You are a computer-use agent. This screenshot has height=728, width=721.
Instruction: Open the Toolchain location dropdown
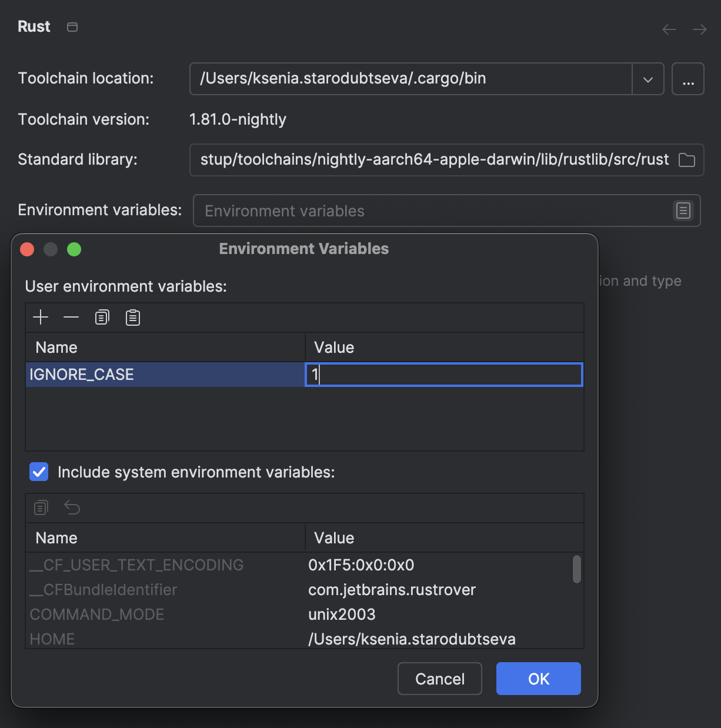click(647, 79)
